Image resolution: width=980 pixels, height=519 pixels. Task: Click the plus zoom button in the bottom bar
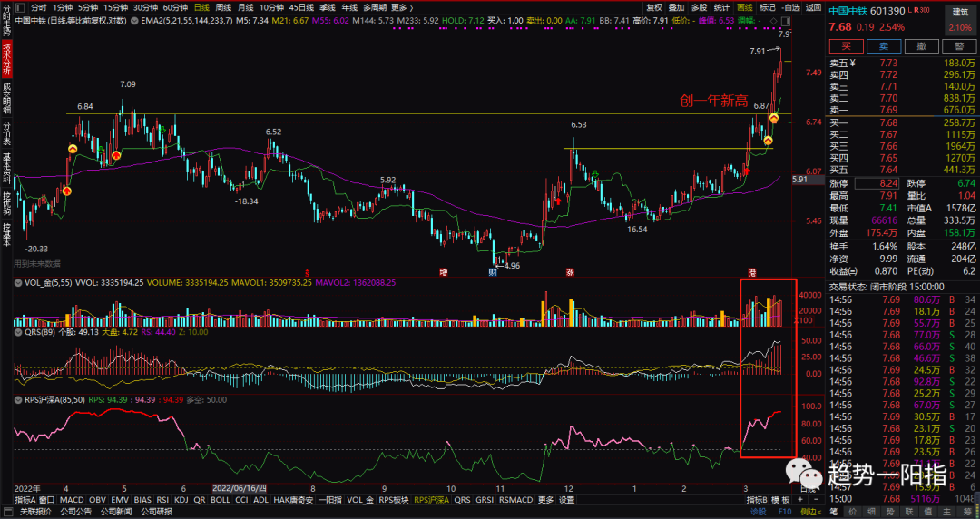point(800,500)
